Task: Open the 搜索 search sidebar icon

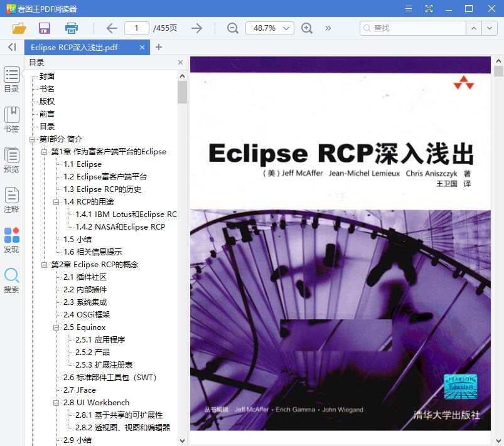Action: (11, 280)
